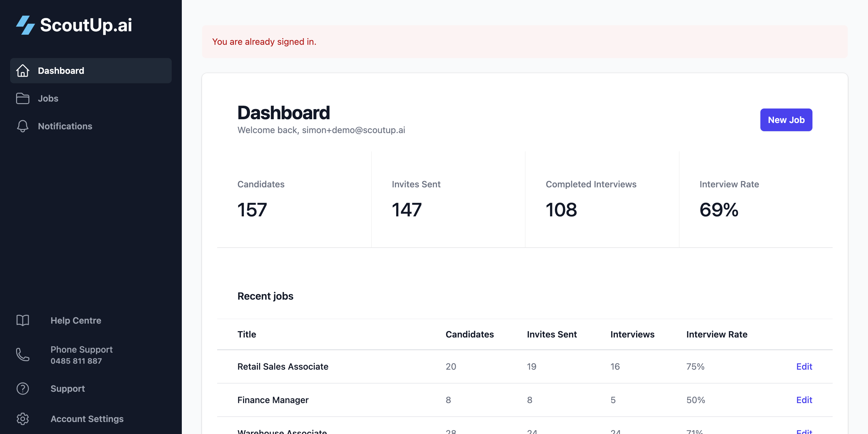
Task: Open the Account Settings gear icon
Action: click(22, 419)
